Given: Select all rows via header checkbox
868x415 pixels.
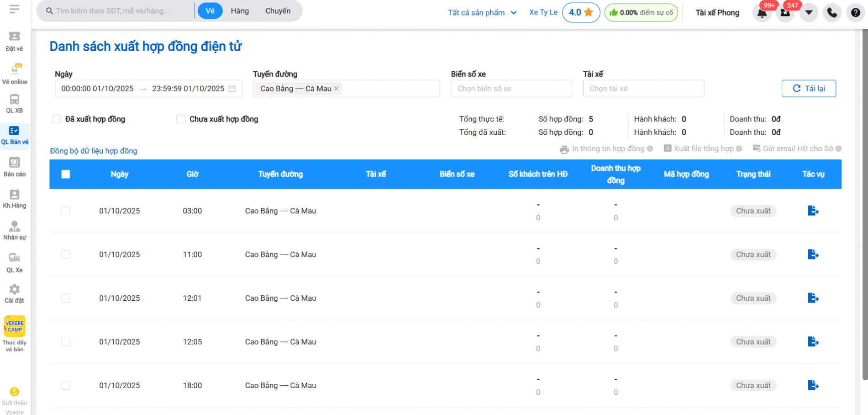Looking at the screenshot, I should point(66,174).
